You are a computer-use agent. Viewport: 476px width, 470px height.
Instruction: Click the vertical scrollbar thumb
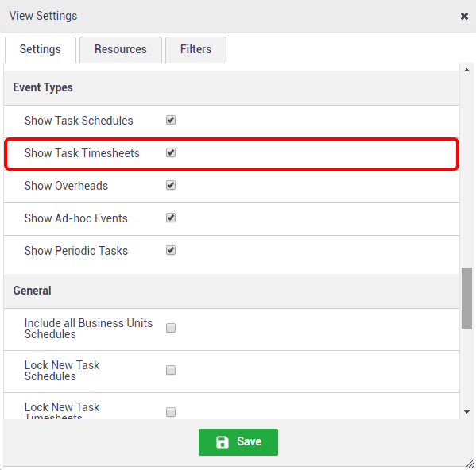coord(467,298)
